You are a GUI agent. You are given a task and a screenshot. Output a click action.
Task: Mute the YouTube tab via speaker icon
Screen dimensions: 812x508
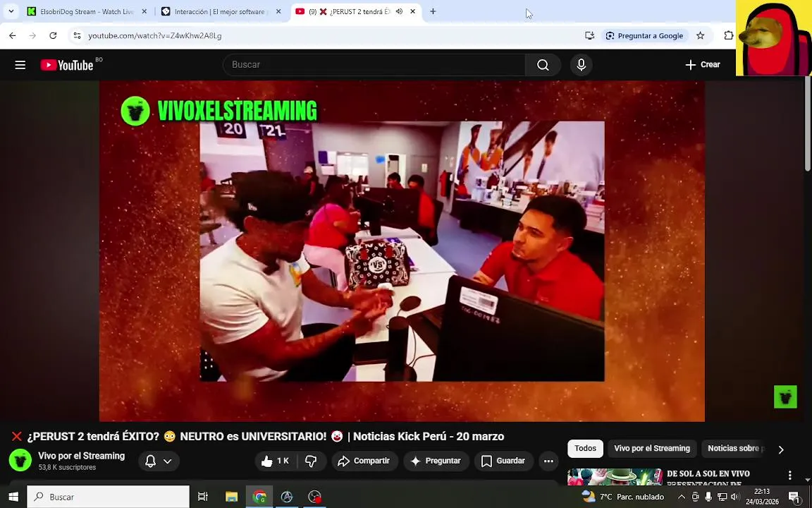click(399, 11)
